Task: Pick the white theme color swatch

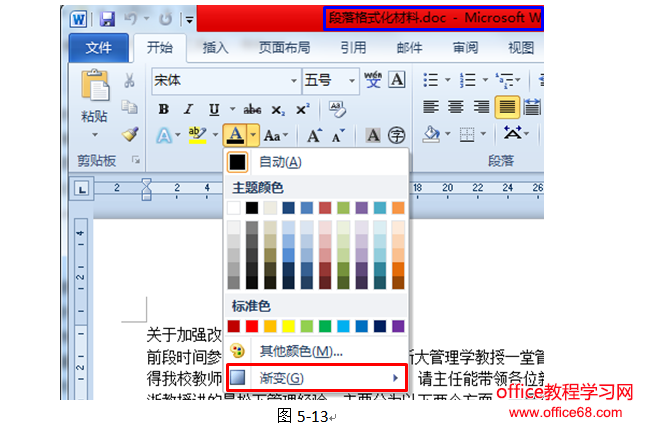Action: (234, 208)
